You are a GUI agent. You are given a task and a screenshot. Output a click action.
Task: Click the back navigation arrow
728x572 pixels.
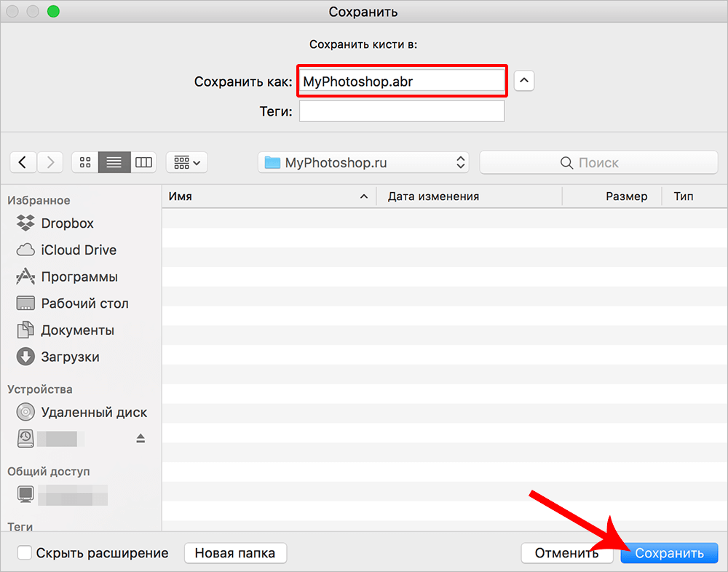[x=23, y=162]
